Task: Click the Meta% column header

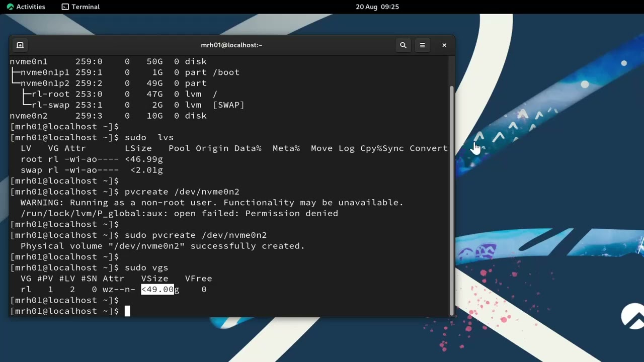Action: tap(286, 148)
